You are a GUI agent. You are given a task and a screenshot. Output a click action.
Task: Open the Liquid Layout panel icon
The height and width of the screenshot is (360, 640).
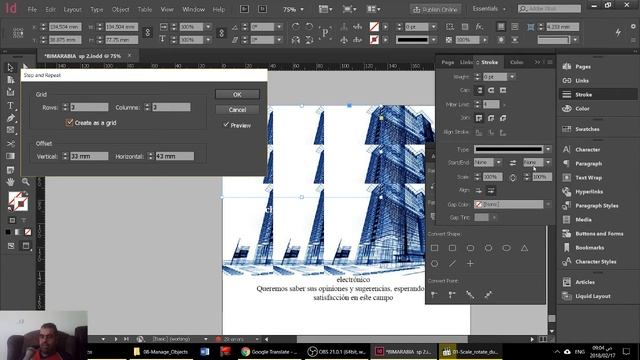click(567, 296)
